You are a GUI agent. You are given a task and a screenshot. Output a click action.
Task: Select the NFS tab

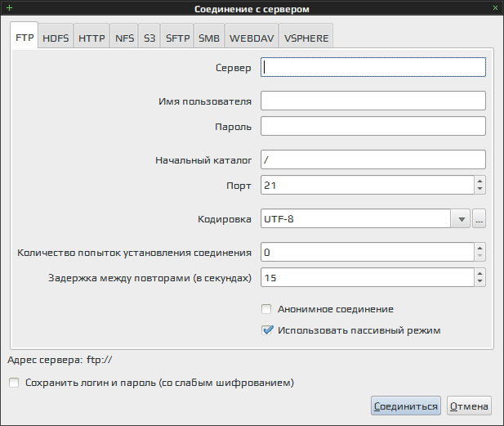pyautogui.click(x=124, y=36)
